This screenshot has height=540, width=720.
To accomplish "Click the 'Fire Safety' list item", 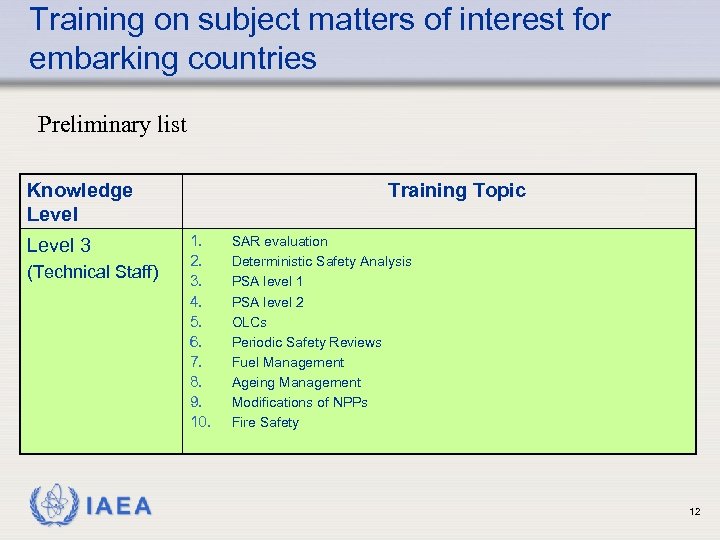I will (x=265, y=422).
